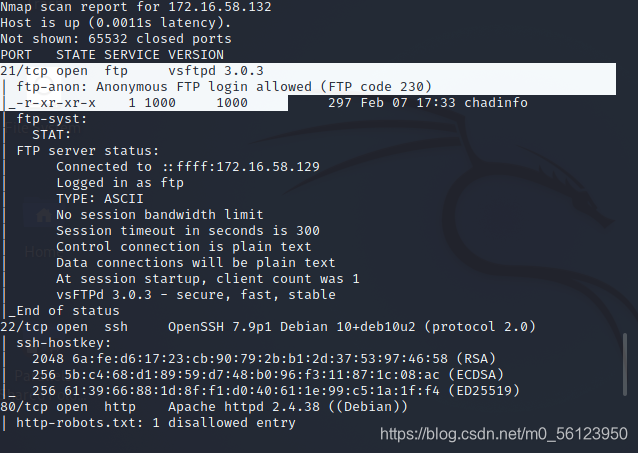Click 'Session timeout in seconds is 300'

pos(188,231)
